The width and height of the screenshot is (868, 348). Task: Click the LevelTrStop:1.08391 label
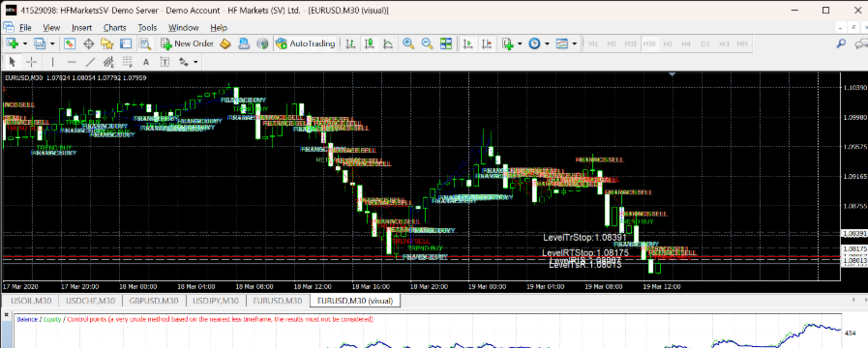pyautogui.click(x=585, y=238)
